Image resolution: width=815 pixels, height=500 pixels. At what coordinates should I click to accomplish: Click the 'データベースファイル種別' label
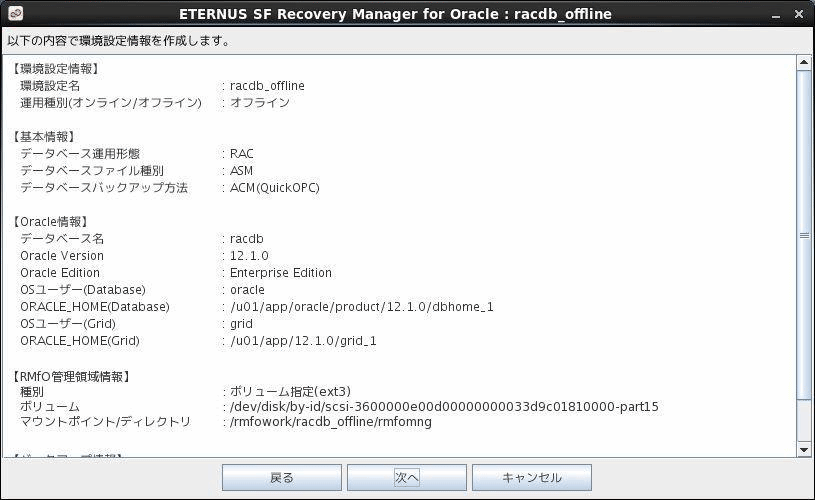92,170
